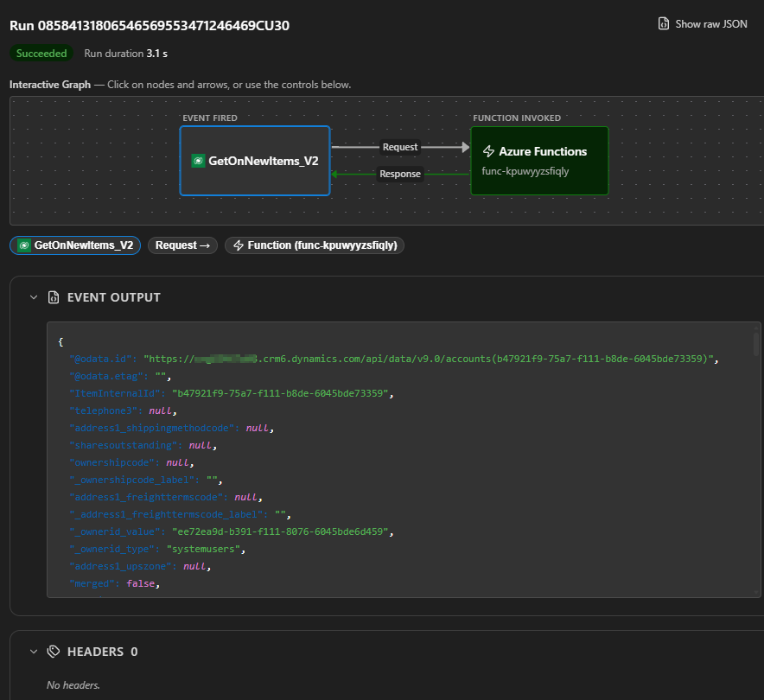Click the "@odata.etag" key line
Screen dimensions: 764x700
click(120, 376)
